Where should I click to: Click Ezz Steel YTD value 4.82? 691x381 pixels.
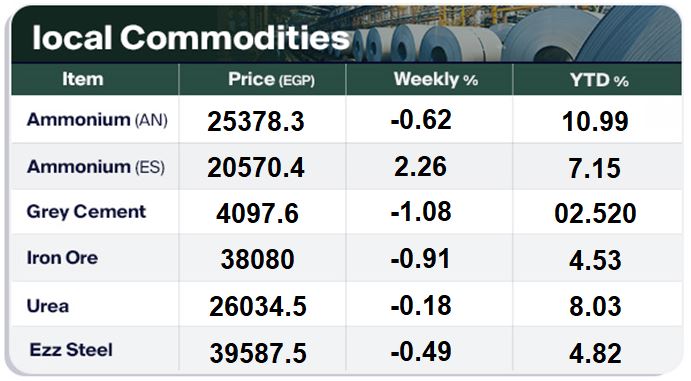click(x=595, y=353)
